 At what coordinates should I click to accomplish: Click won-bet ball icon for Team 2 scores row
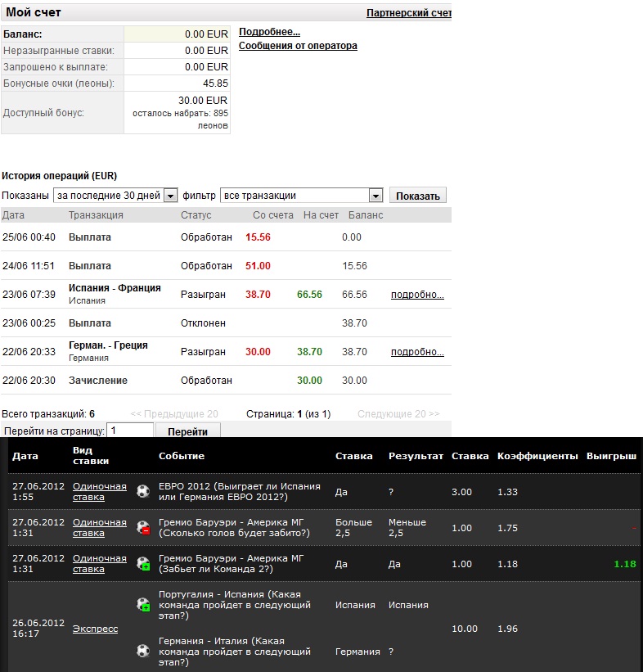point(143,563)
